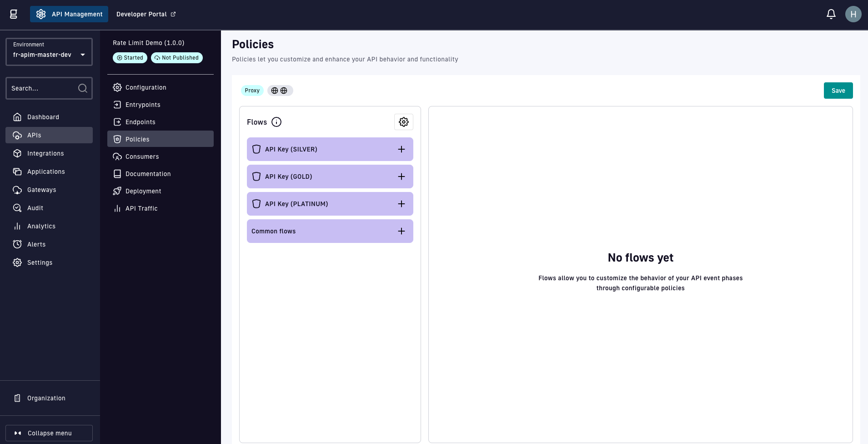
Task: Open the user avatar menu
Action: pyautogui.click(x=853, y=14)
